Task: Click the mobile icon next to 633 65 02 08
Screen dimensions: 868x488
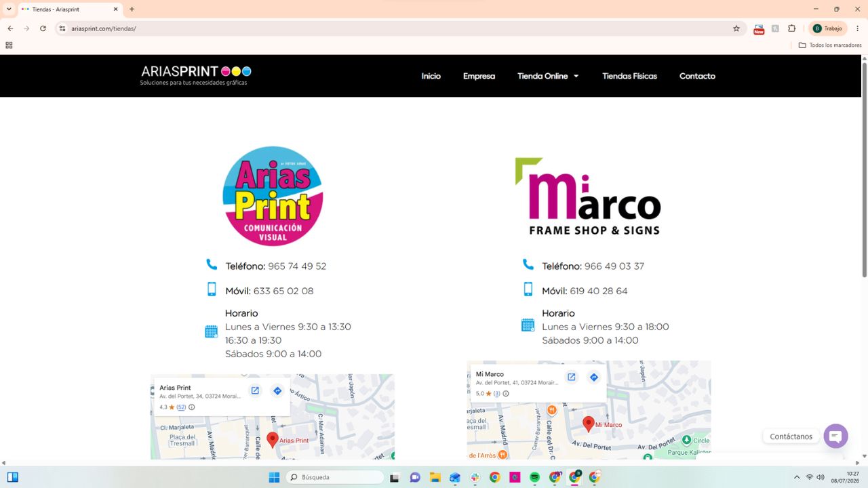Action: [212, 289]
